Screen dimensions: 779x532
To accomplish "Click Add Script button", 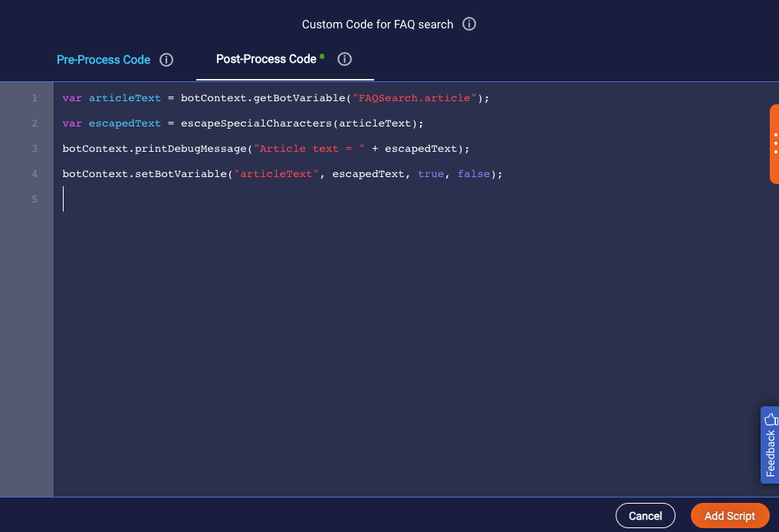I will pyautogui.click(x=730, y=516).
